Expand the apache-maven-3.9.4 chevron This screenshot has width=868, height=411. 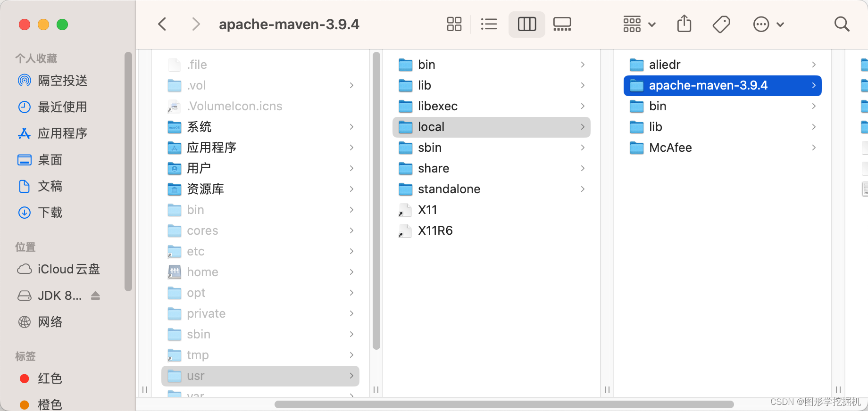(814, 85)
